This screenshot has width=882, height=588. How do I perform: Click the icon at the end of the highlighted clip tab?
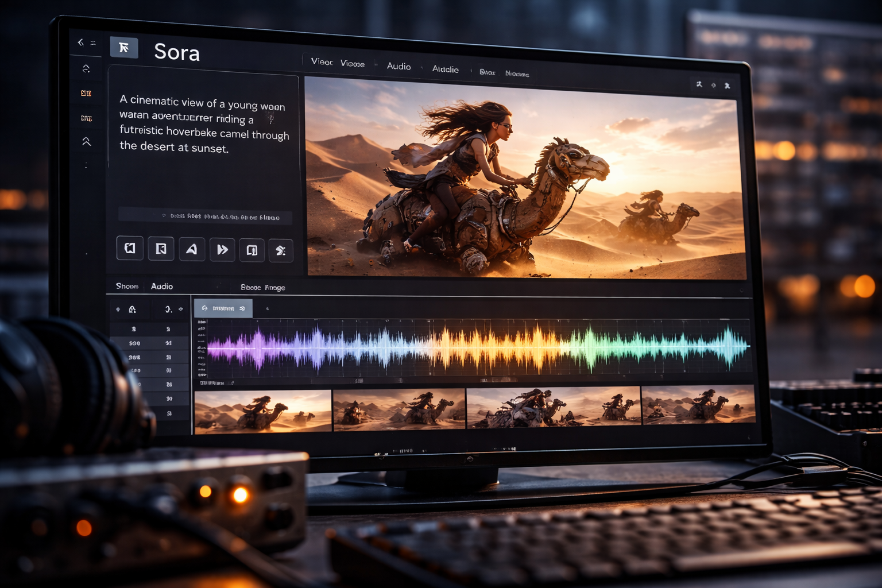pos(242,309)
